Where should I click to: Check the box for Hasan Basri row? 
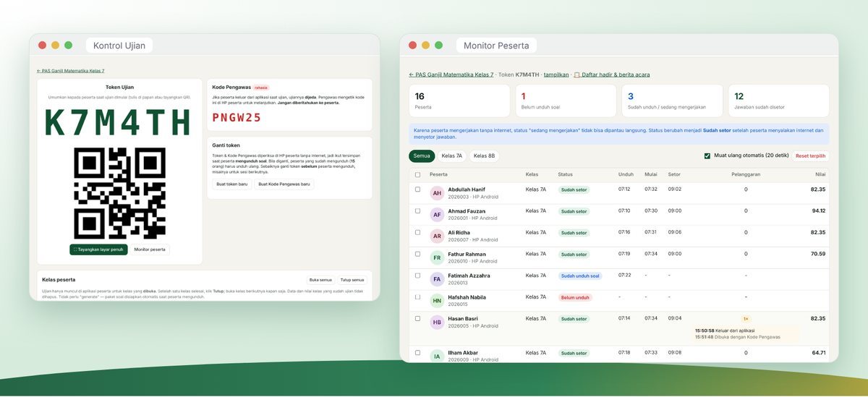pyautogui.click(x=417, y=318)
